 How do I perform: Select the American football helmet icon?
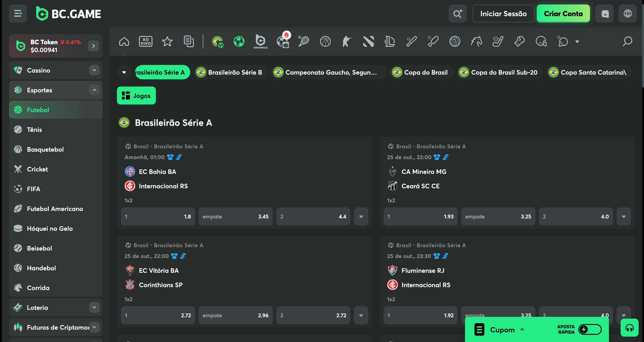tap(541, 42)
